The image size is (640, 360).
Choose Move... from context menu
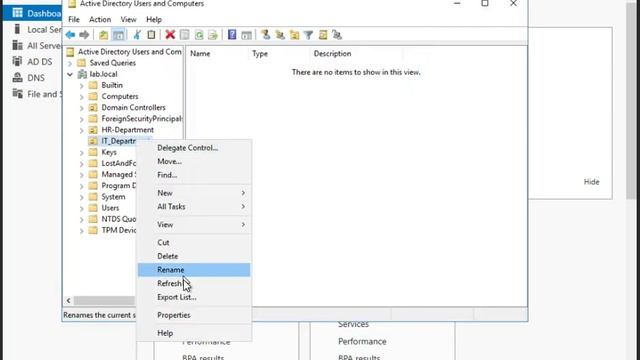[x=194, y=161]
